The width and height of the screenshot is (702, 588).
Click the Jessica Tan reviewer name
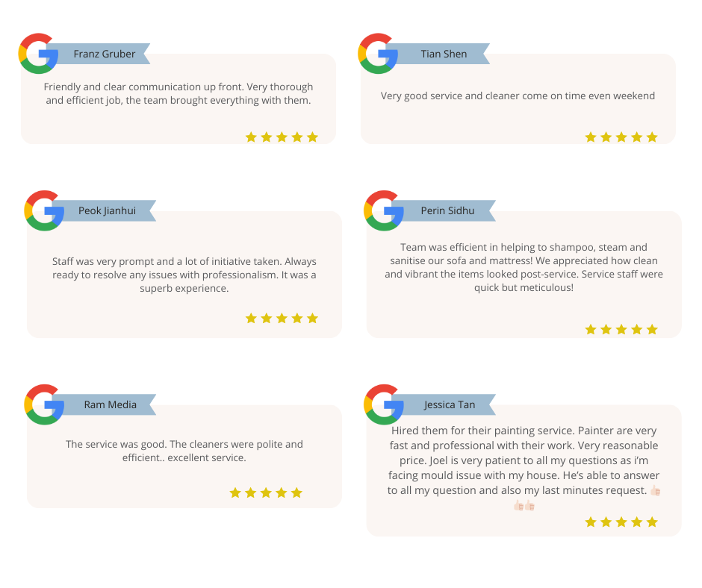click(x=450, y=405)
